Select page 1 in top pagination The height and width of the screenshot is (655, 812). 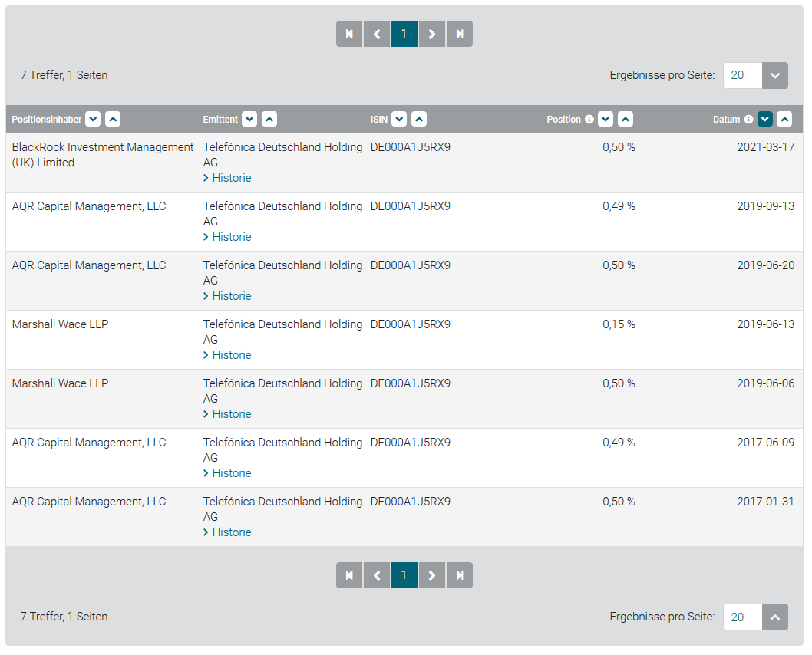click(404, 35)
